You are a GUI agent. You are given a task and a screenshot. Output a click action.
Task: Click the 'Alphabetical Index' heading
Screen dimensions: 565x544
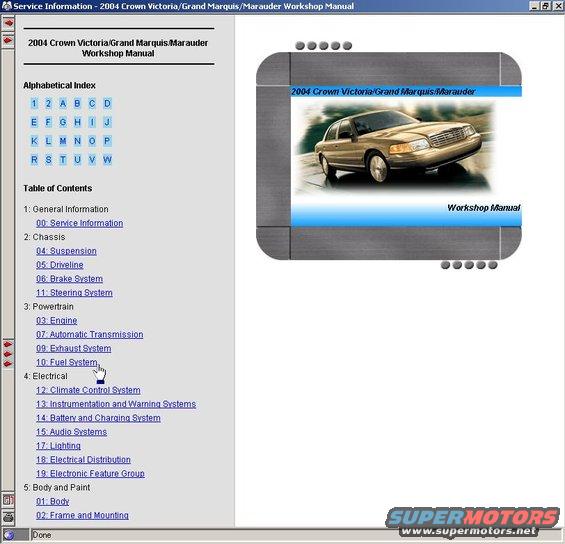coord(59,85)
